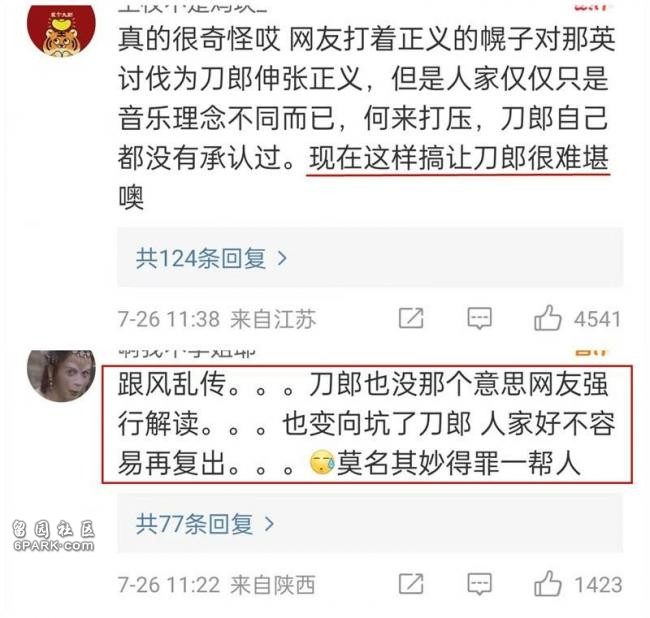Open the 共124条回复 replies link
The height and width of the screenshot is (618, 650).
(201, 259)
